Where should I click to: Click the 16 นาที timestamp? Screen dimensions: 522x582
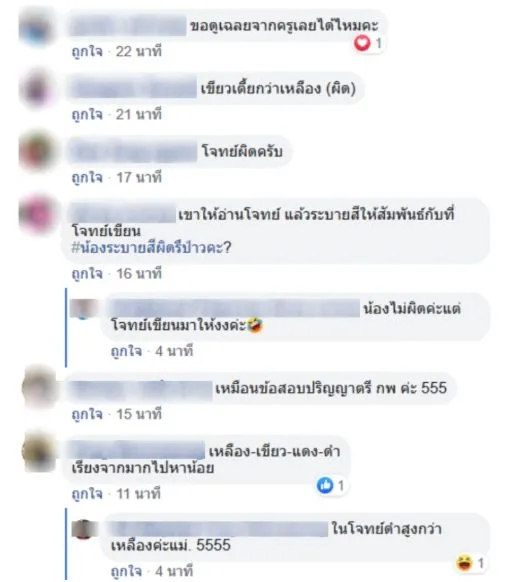(139, 274)
